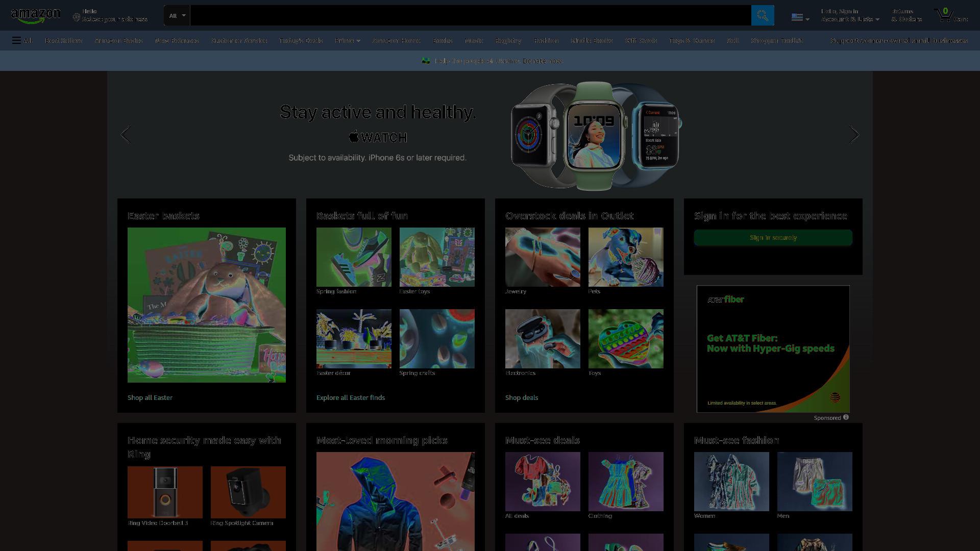Open Kindle Books nav link

[592, 40]
